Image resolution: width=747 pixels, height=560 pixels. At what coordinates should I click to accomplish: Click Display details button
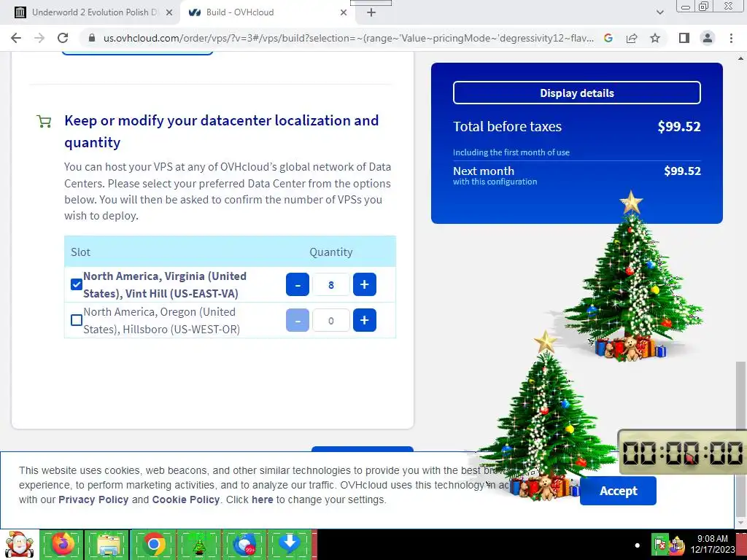pyautogui.click(x=577, y=93)
